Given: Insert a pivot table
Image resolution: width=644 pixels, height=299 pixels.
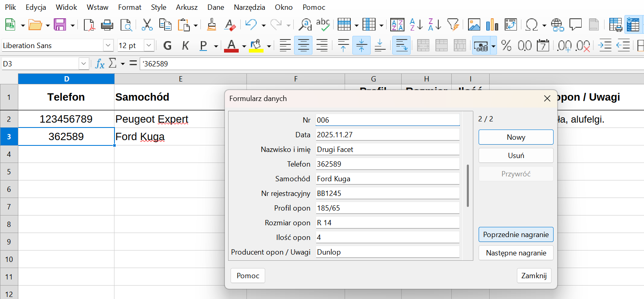Looking at the screenshot, I should [511, 25].
